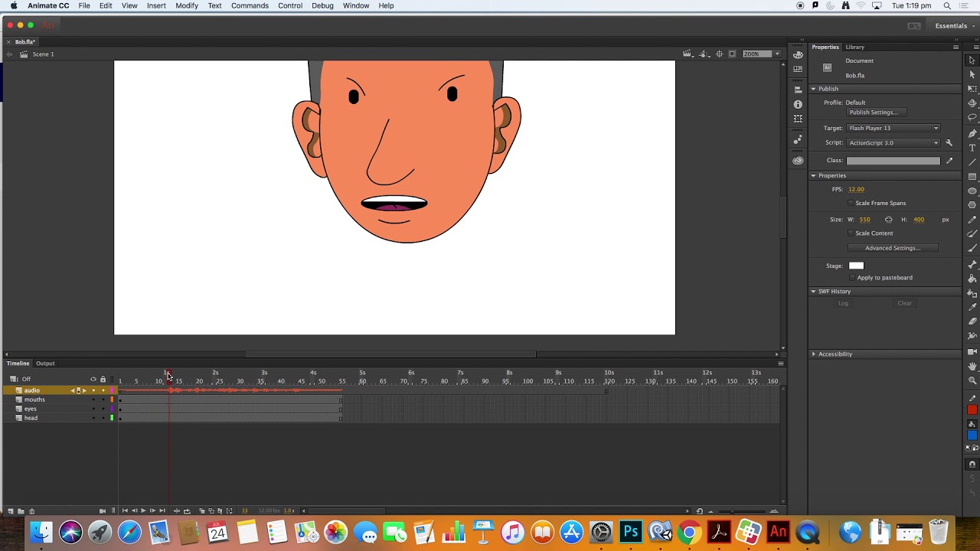
Task: Open the Properties panel options menu
Action: (955, 47)
